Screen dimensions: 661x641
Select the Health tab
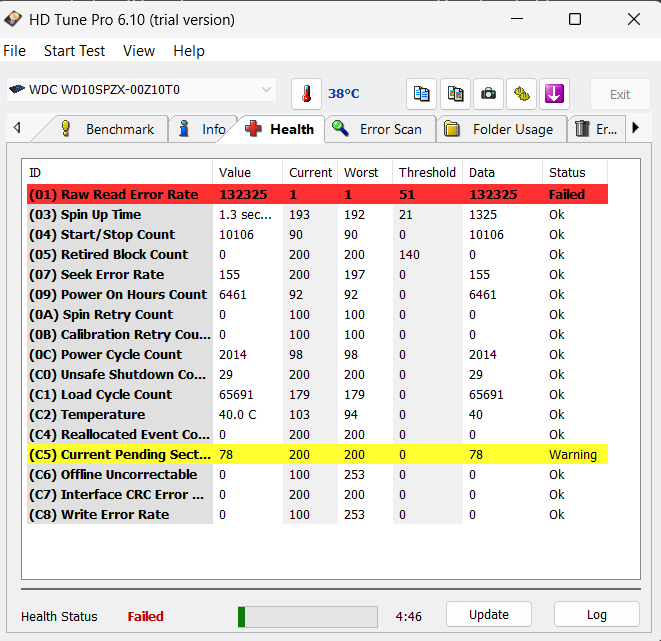click(x=280, y=129)
